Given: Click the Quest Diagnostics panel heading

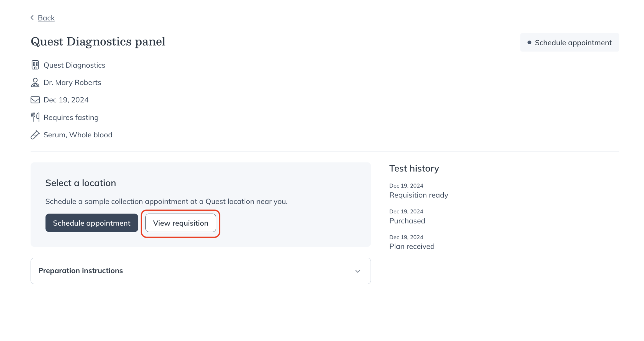Looking at the screenshot, I should (98, 41).
